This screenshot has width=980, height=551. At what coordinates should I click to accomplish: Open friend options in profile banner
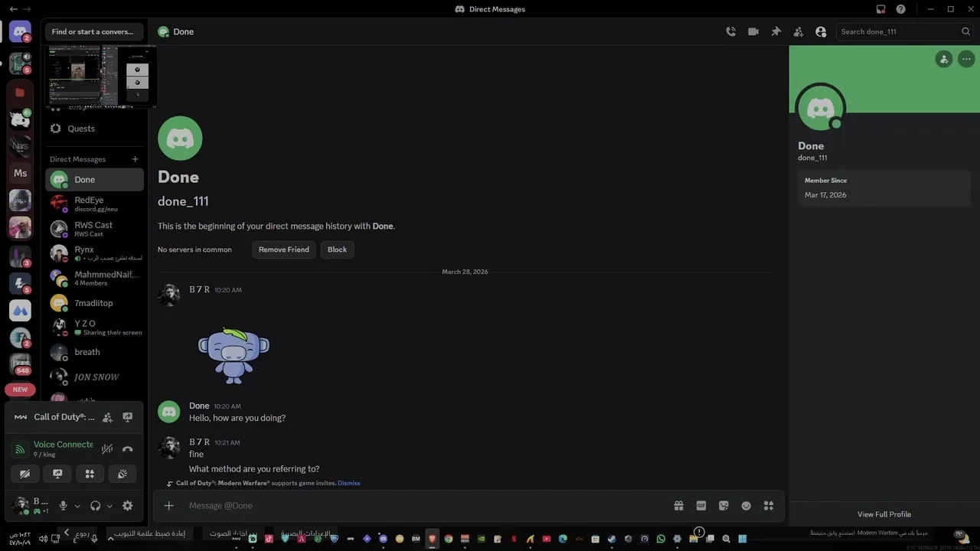pyautogui.click(x=944, y=59)
